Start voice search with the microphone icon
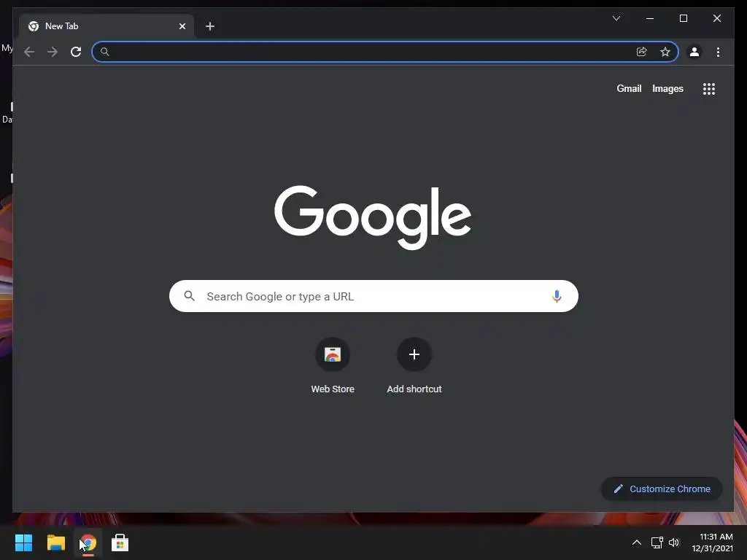The image size is (747, 560). [x=557, y=296]
